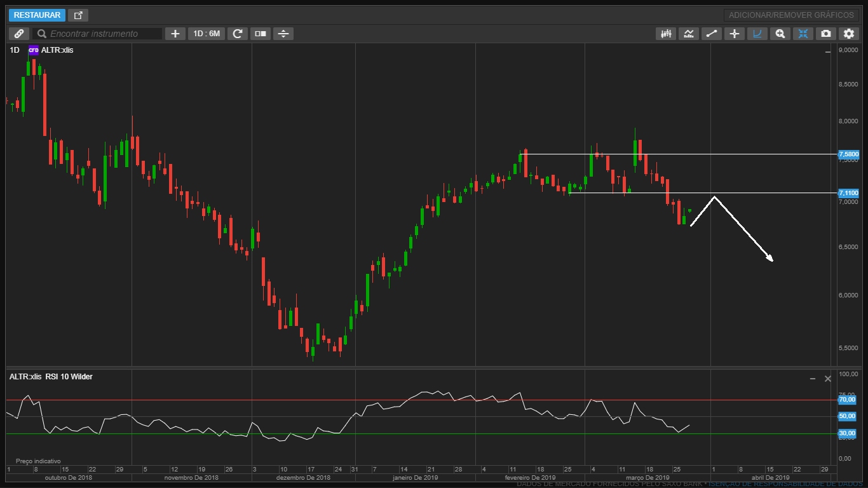Screen dimensions: 868x488
Task: Open ADICIONAR/REMOVER GRÁFICOS
Action: pos(791,15)
